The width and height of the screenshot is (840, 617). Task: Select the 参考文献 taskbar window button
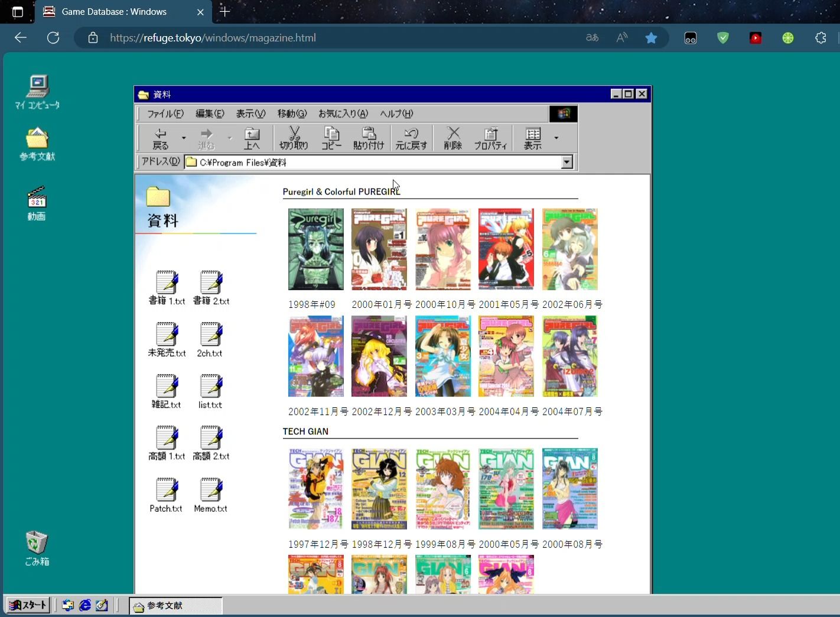(x=176, y=606)
